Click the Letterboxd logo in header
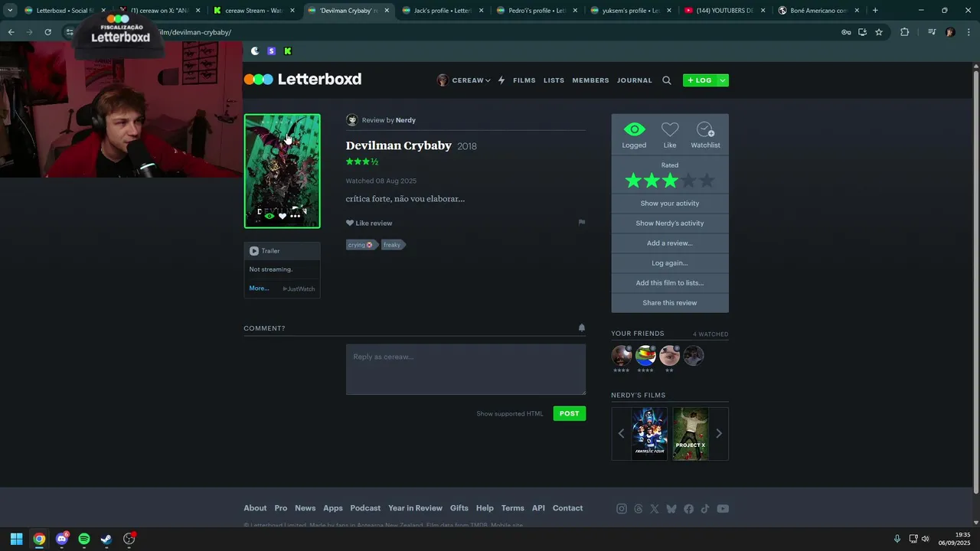This screenshot has height=551, width=980. click(x=302, y=80)
